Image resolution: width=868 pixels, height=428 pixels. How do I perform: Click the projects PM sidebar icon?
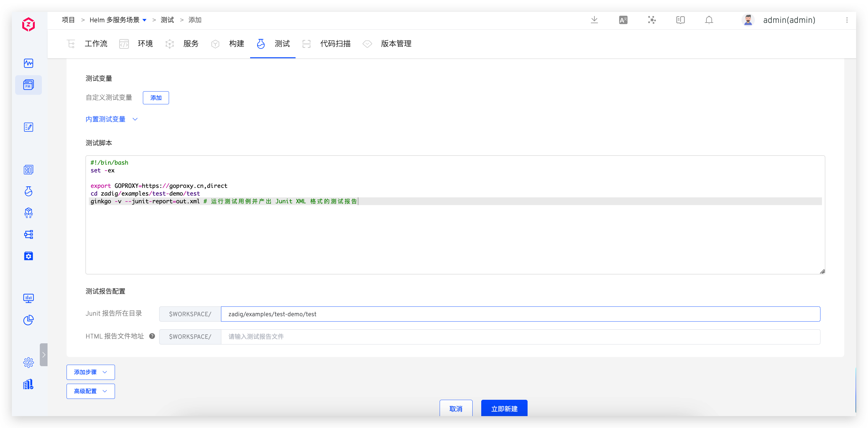pos(29,85)
